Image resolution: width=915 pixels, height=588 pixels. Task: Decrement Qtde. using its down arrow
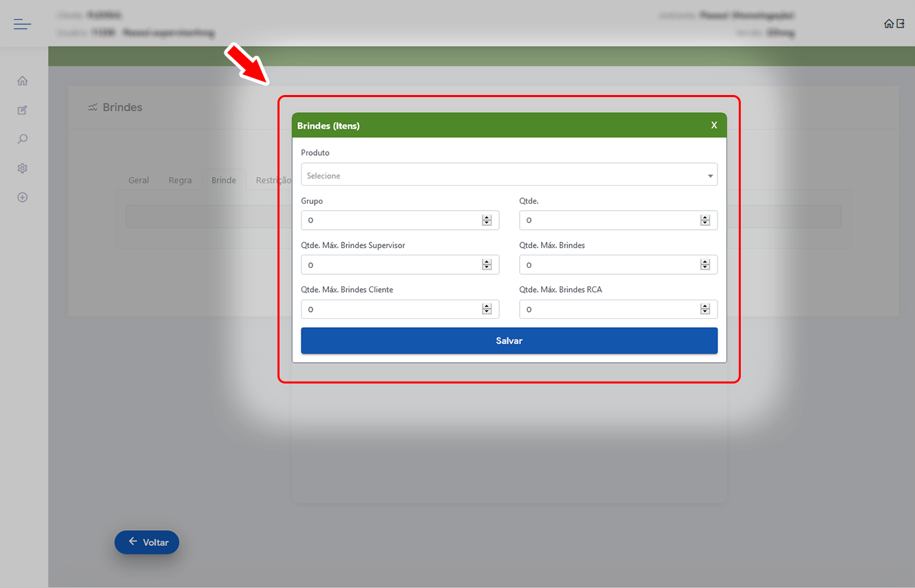(x=705, y=223)
